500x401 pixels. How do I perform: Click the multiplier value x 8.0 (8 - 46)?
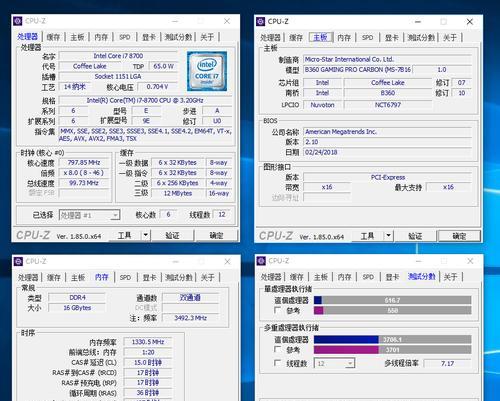(x=84, y=173)
